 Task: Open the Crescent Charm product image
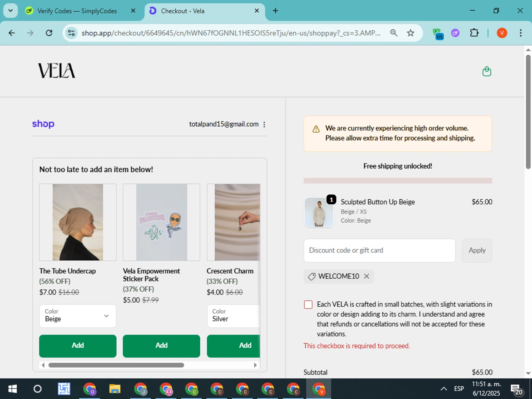tap(234, 222)
